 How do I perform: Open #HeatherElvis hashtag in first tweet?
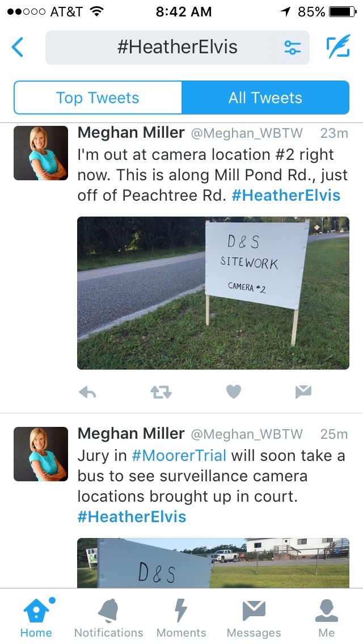click(286, 195)
